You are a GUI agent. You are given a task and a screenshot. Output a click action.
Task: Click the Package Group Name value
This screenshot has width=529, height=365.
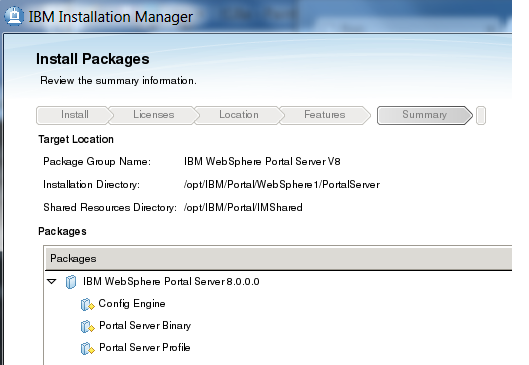pos(262,162)
